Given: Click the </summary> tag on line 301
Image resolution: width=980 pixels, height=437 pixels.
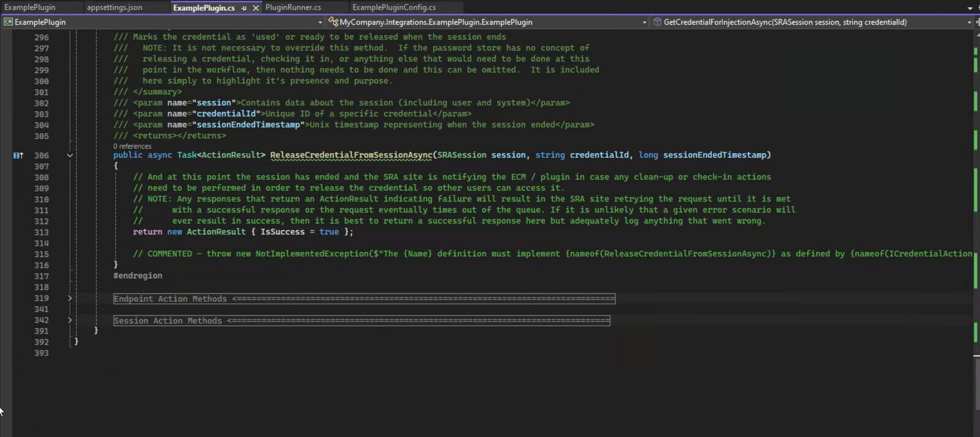Looking at the screenshot, I should click(157, 92).
